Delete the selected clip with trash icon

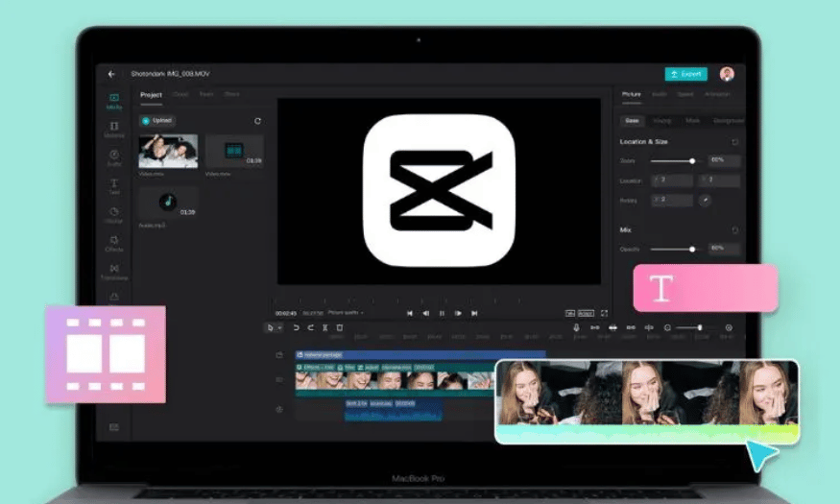tap(340, 327)
